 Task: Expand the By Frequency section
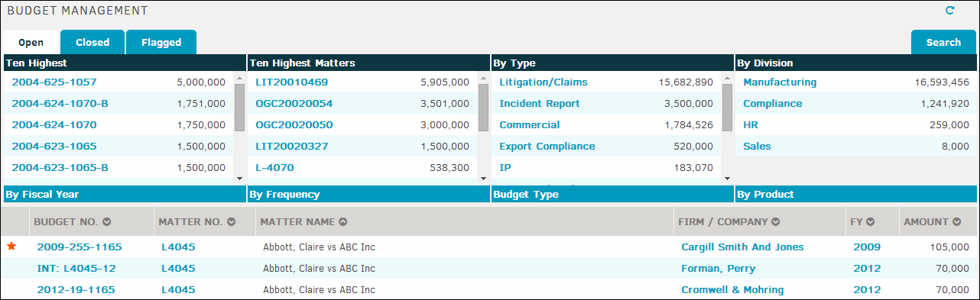[x=368, y=194]
